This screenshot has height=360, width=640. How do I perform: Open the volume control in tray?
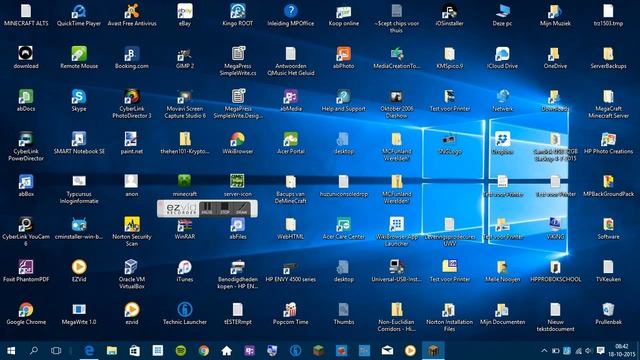[x=588, y=351]
